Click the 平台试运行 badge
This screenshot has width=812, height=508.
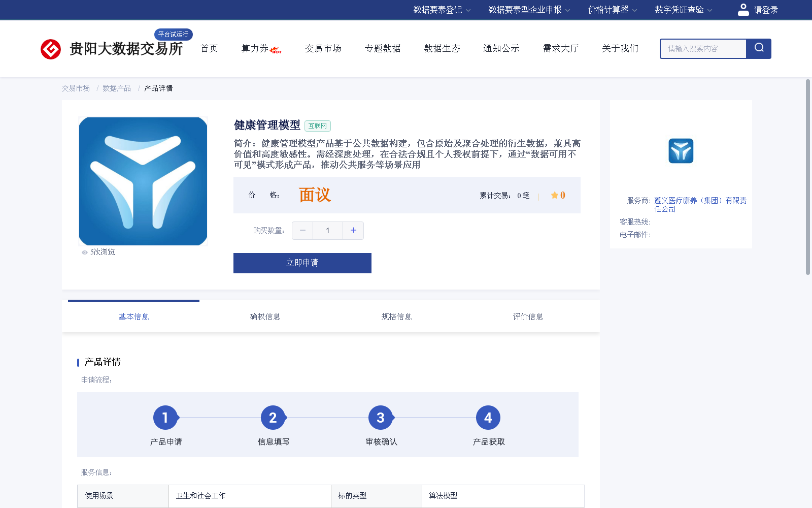pos(173,35)
